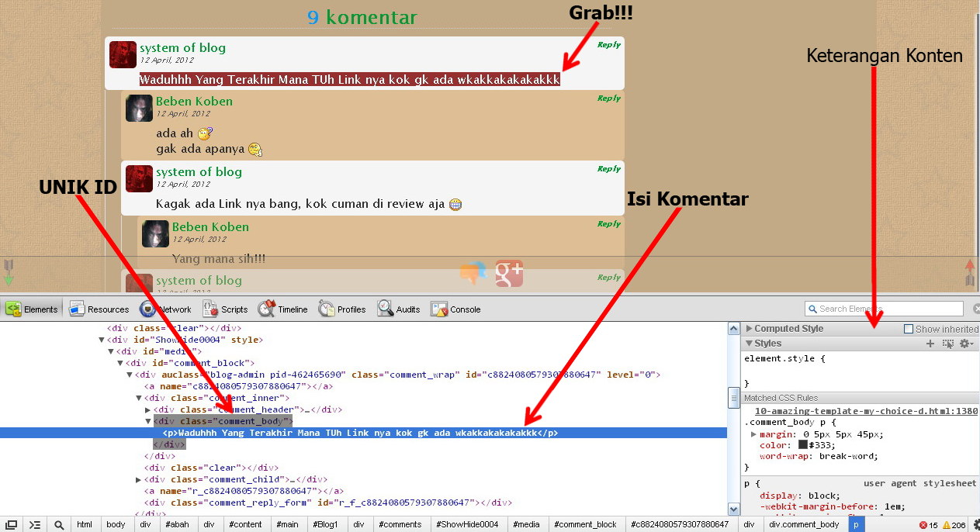Click the Resources panel icon
This screenshot has height=532, width=980.
tap(77, 309)
